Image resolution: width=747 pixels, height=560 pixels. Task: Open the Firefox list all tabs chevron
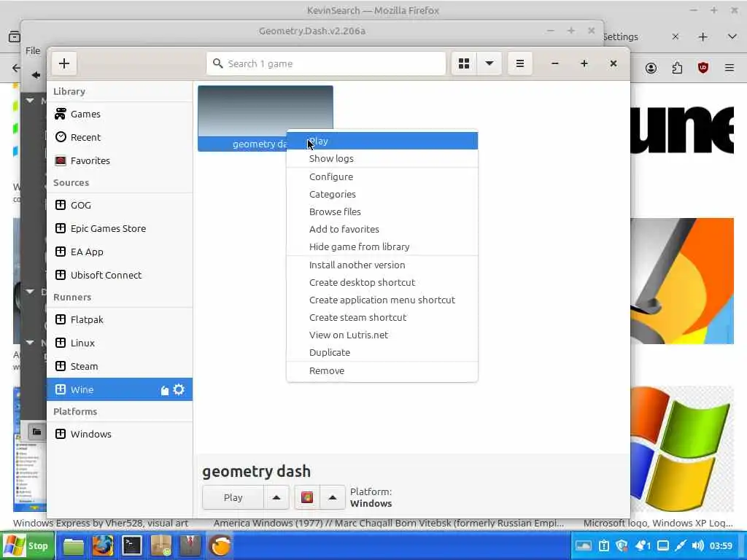pyautogui.click(x=732, y=36)
